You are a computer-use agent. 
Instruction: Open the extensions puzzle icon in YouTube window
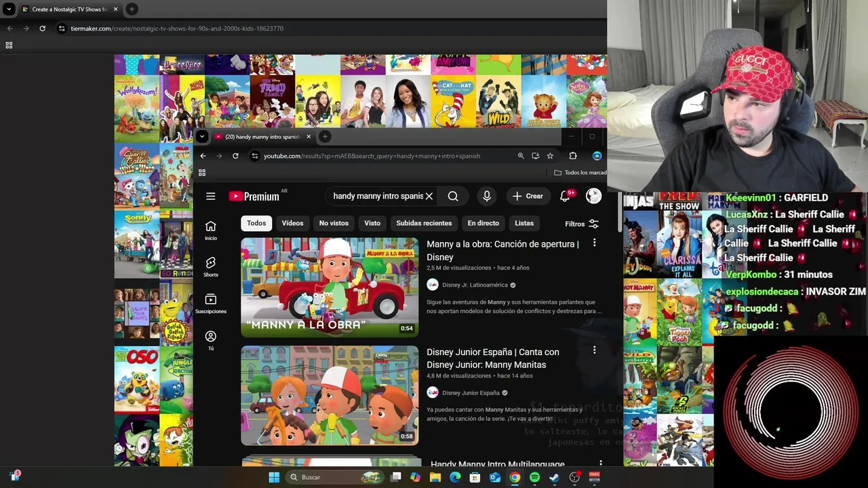pos(573,156)
